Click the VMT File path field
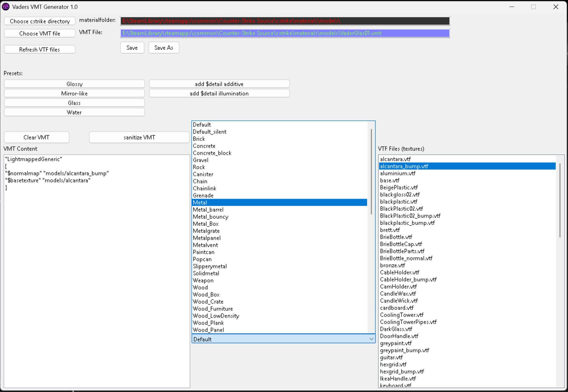The height and width of the screenshot is (392, 568). 285,33
